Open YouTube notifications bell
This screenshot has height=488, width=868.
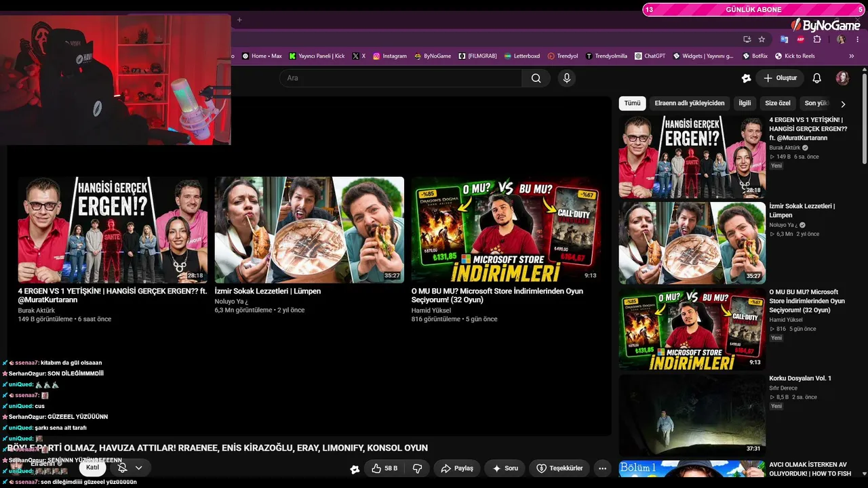click(x=817, y=78)
